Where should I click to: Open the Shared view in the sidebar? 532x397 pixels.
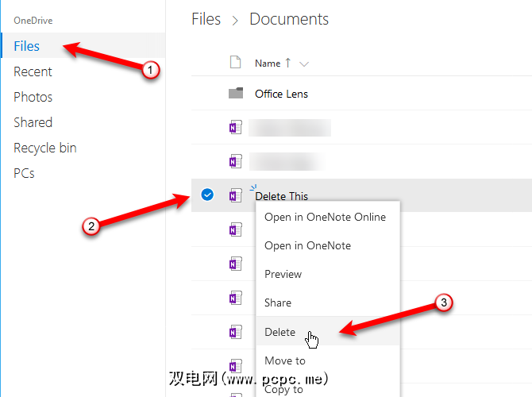[33, 122]
